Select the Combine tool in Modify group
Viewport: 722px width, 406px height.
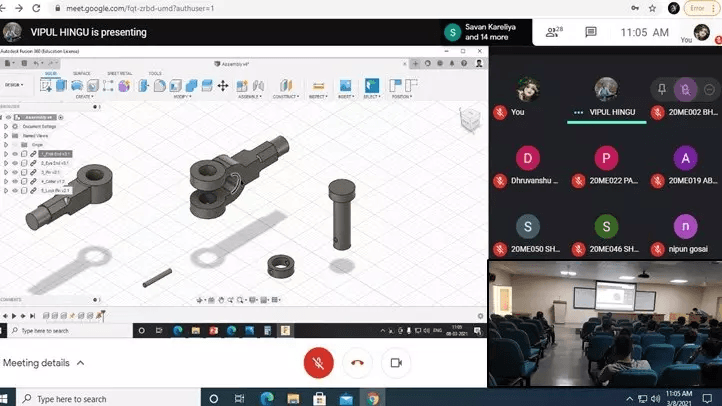click(x=191, y=85)
